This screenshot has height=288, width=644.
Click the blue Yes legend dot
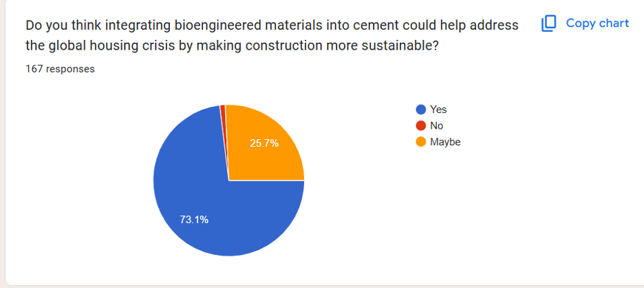(x=420, y=110)
